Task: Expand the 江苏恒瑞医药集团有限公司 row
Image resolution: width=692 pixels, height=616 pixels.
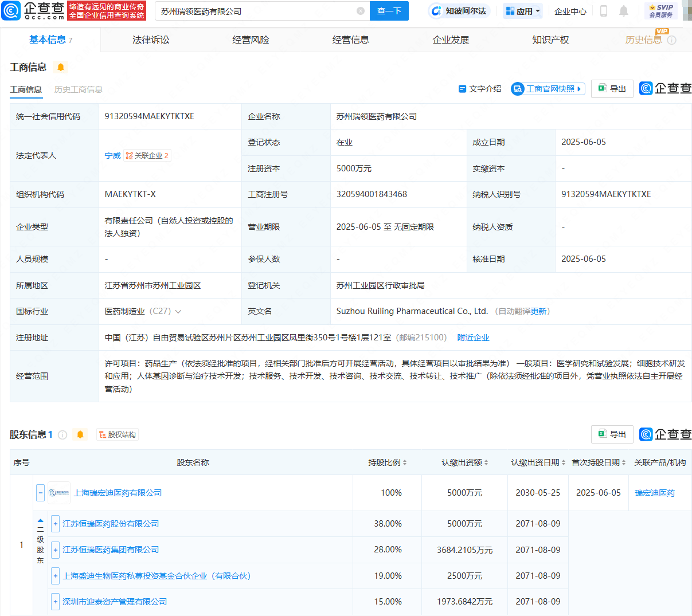Action: (x=56, y=550)
